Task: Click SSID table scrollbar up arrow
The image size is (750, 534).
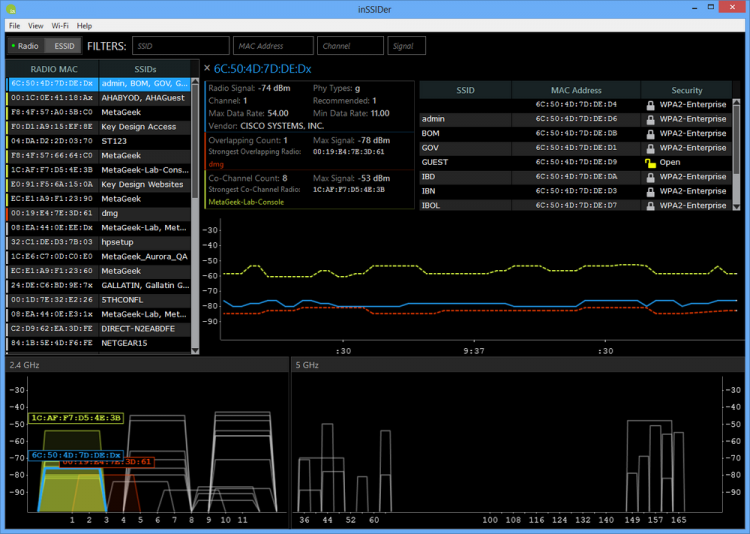Action: (737, 102)
